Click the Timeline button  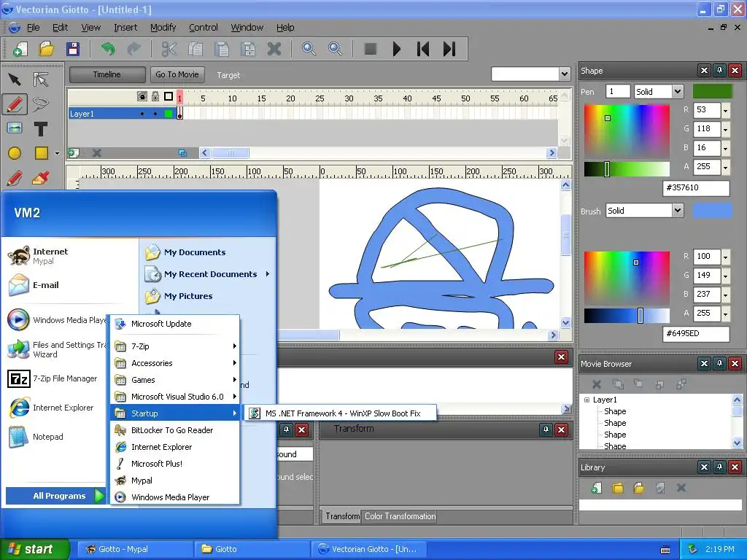pos(107,74)
